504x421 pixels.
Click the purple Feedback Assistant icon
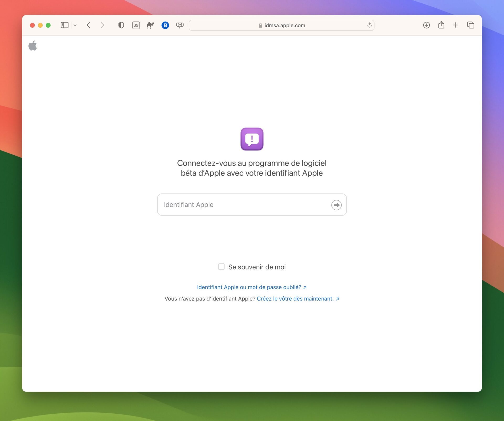click(252, 139)
